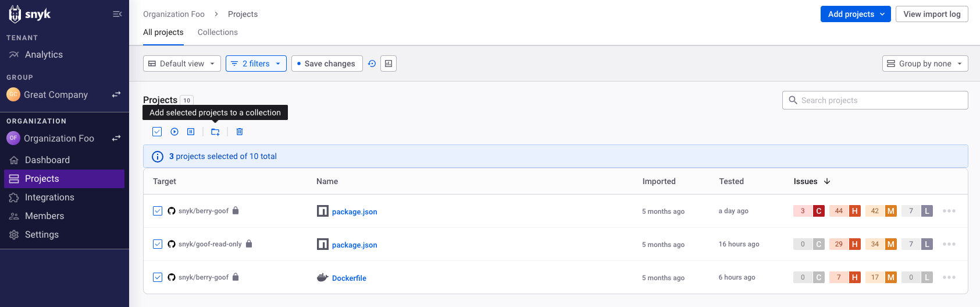The width and height of the screenshot is (980, 307).
Task: Deactivate selected projects with pause icon
Action: (x=191, y=132)
